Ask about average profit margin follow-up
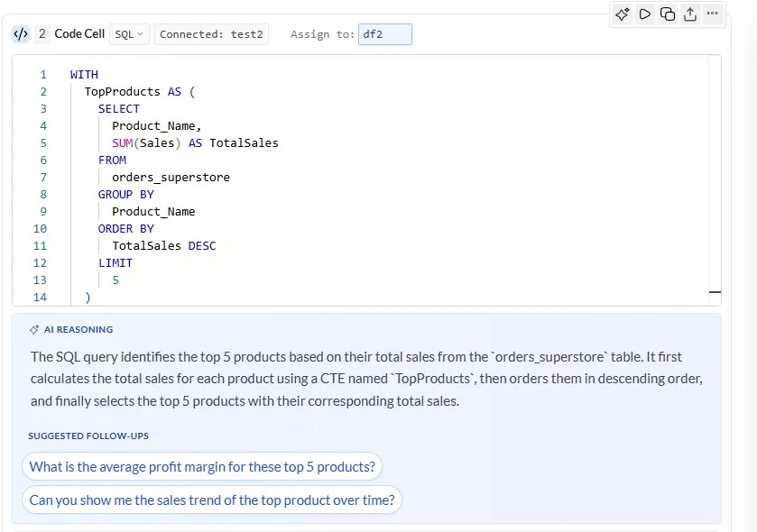The height and width of the screenshot is (532, 757). [x=202, y=467]
